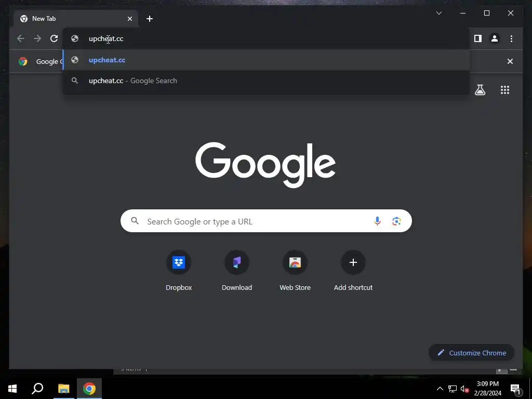Open the Chrome profile avatar
The height and width of the screenshot is (399, 532).
pyautogui.click(x=495, y=38)
